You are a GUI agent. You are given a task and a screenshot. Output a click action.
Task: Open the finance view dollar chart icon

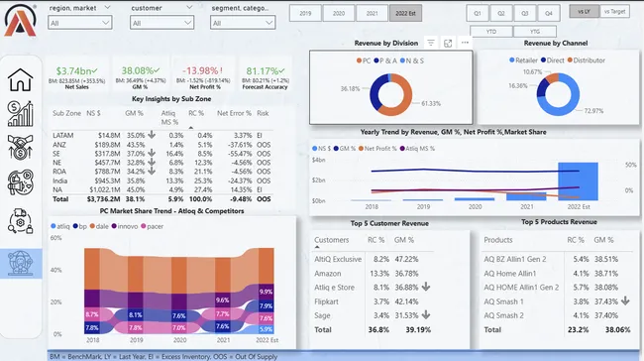(x=20, y=114)
